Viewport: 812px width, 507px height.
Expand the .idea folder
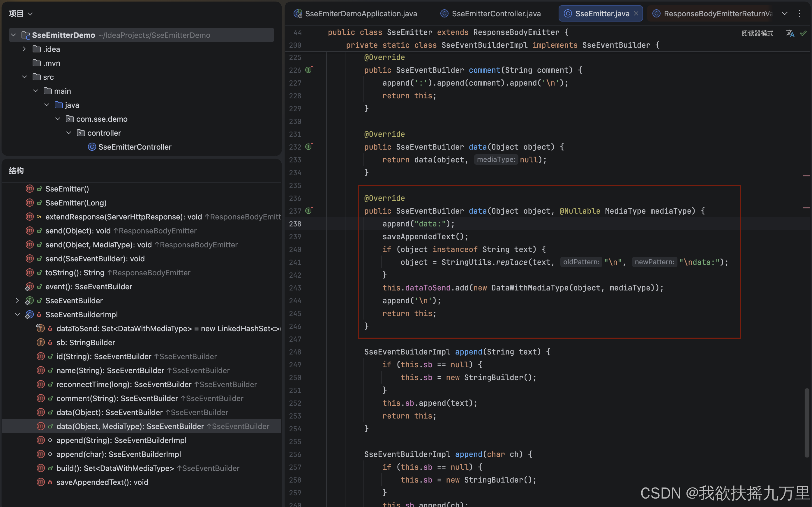pyautogui.click(x=24, y=49)
